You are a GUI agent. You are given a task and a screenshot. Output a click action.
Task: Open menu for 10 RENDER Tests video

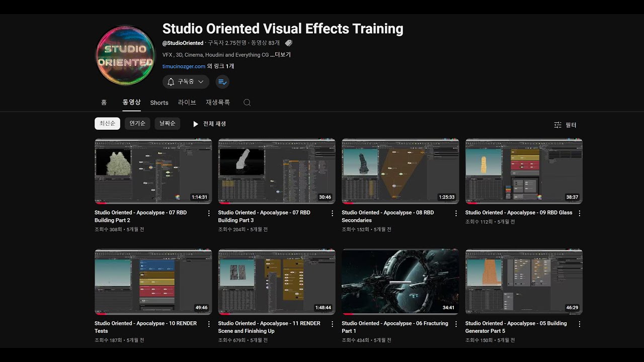pos(209,324)
